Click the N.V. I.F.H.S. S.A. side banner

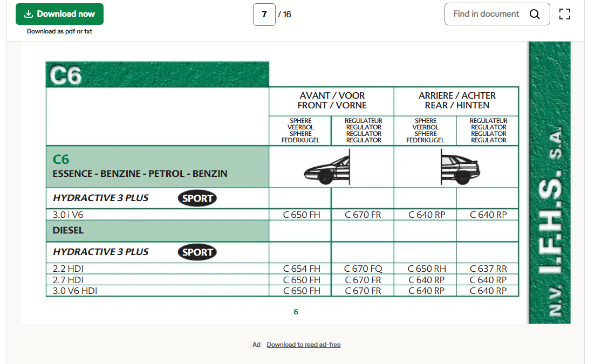pyautogui.click(x=550, y=182)
